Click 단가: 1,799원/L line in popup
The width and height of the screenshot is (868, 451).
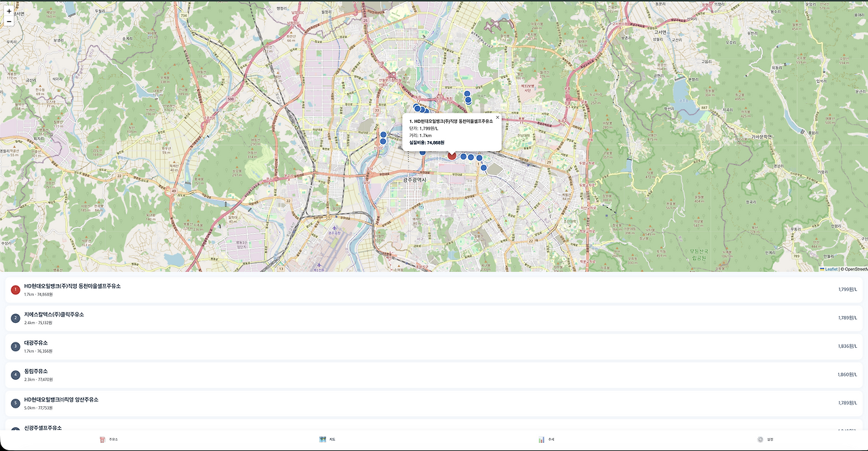point(424,128)
